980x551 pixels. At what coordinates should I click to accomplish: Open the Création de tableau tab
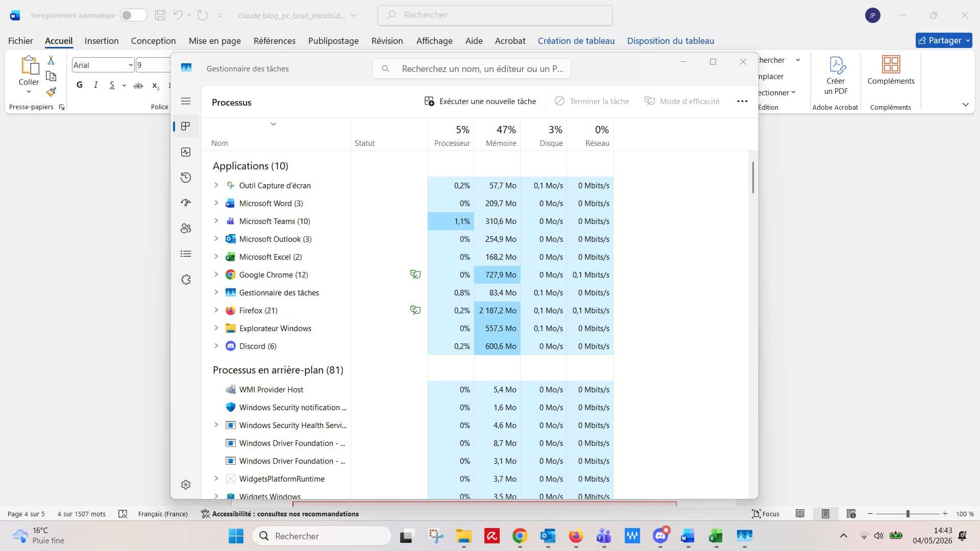(x=576, y=41)
